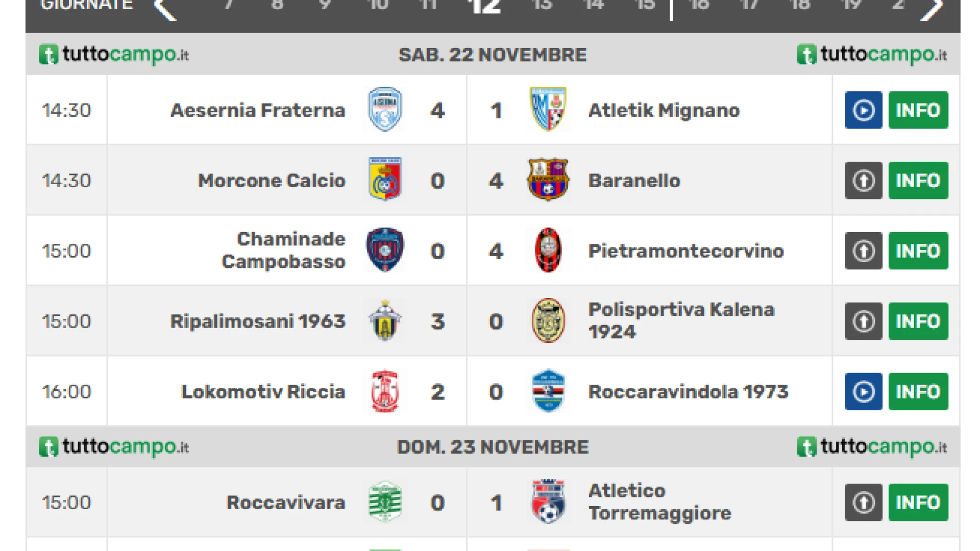Select matchday 13 tab
This screenshot has height=551, width=980.
542,6
